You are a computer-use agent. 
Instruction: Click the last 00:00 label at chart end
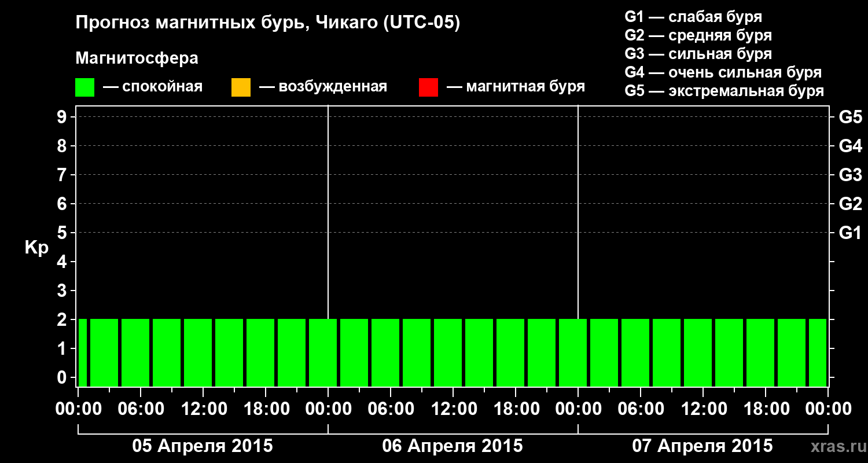tap(828, 409)
